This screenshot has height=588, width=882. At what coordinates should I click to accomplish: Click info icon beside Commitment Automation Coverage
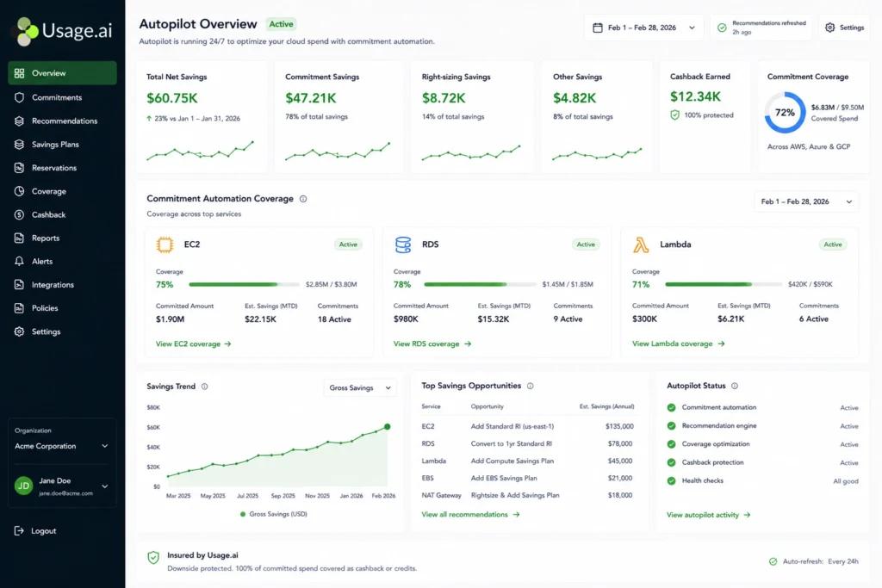(x=303, y=199)
